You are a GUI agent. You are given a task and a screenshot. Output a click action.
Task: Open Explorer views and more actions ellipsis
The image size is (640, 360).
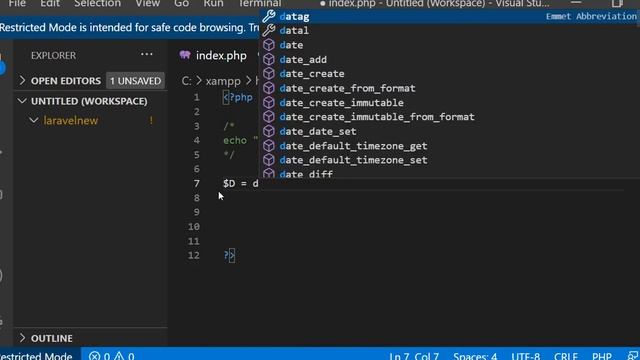(x=147, y=54)
